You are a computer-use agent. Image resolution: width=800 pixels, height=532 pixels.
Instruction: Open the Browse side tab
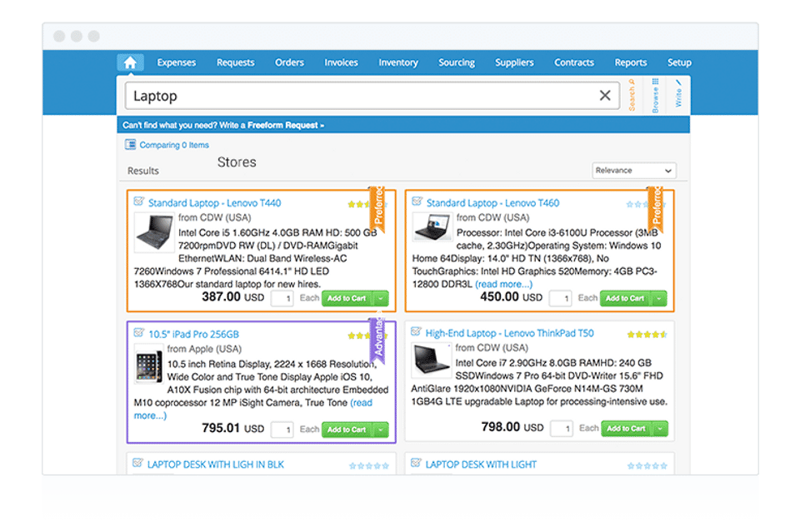tap(655, 95)
